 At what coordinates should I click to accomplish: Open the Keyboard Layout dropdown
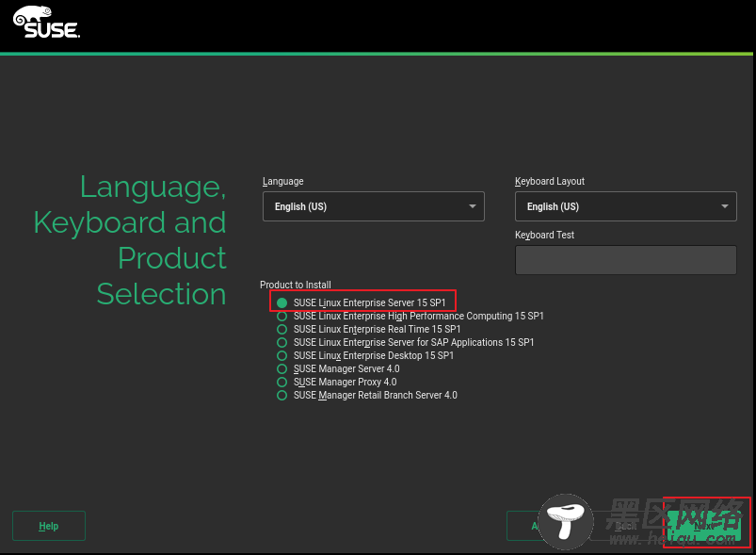pos(626,206)
